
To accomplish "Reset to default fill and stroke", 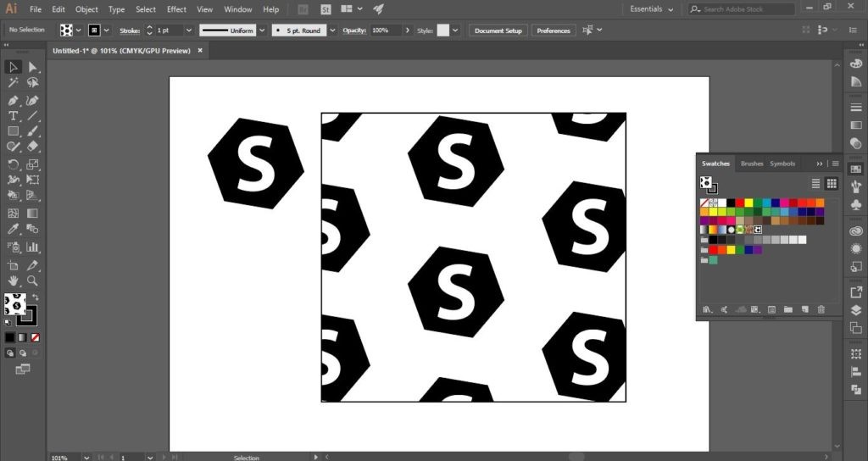I will 8,322.
